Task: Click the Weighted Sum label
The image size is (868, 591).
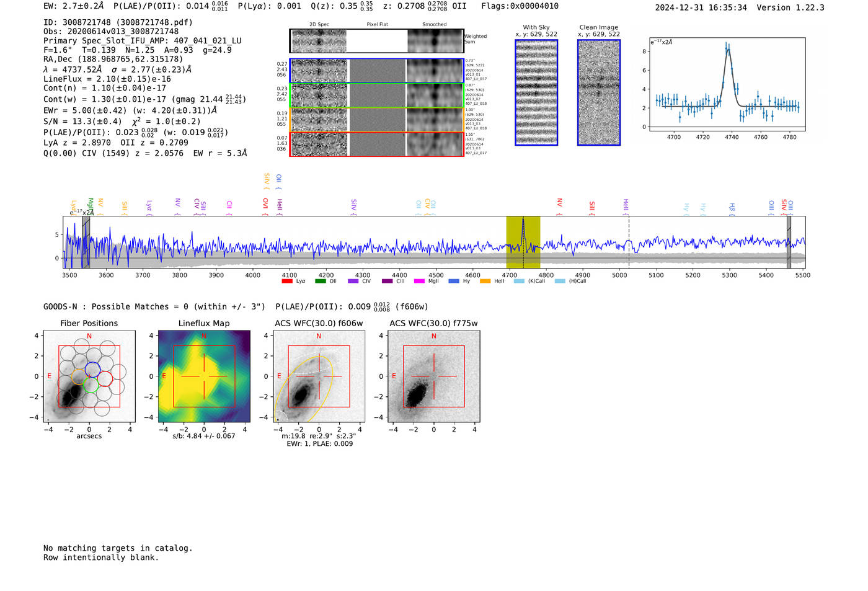Action: pos(476,39)
